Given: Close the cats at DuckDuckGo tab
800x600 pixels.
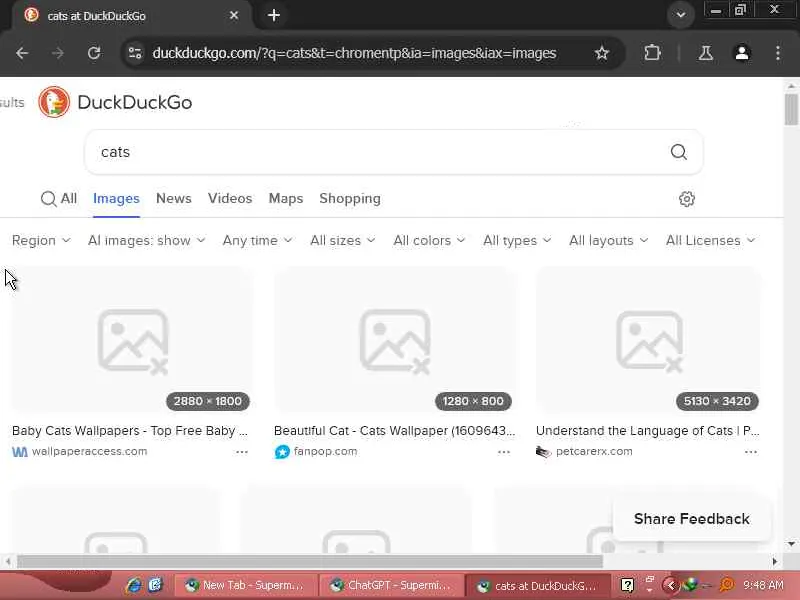Looking at the screenshot, I should [x=234, y=16].
